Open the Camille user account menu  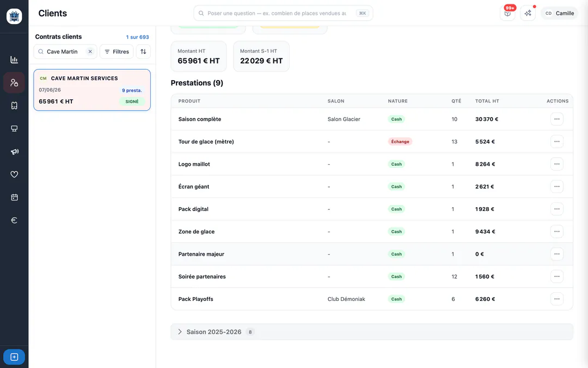point(559,13)
